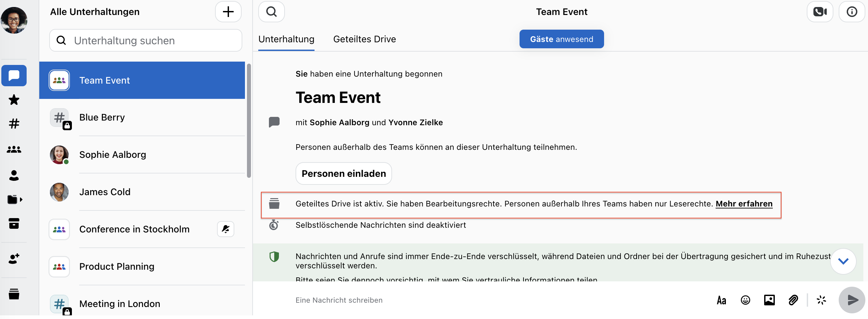Open direct contacts person icon in sidebar
Screen dimensions: 868x319
click(14, 175)
